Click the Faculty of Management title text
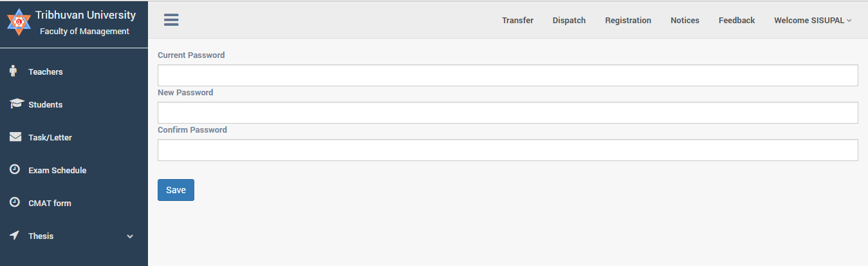This screenshot has height=266, width=868. (x=84, y=32)
